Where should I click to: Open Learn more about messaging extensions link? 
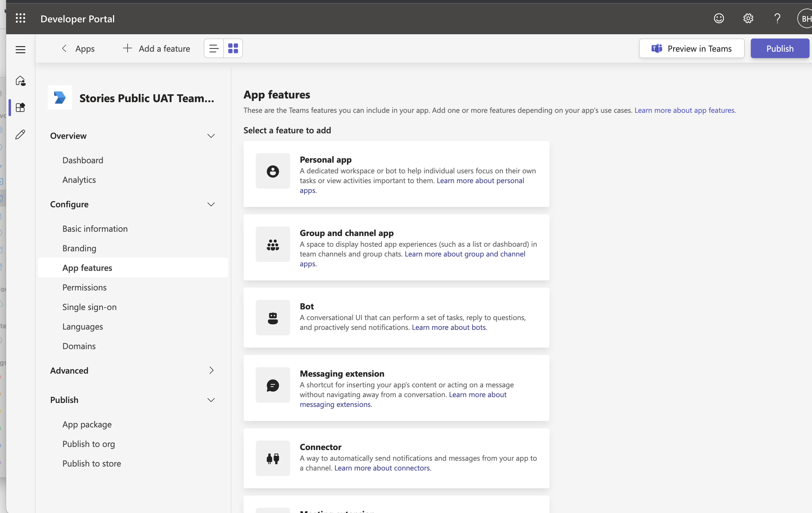[478, 395]
